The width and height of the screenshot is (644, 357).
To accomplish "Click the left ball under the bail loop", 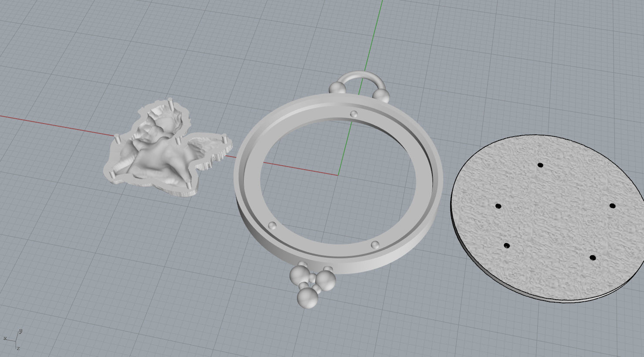I will [x=337, y=88].
